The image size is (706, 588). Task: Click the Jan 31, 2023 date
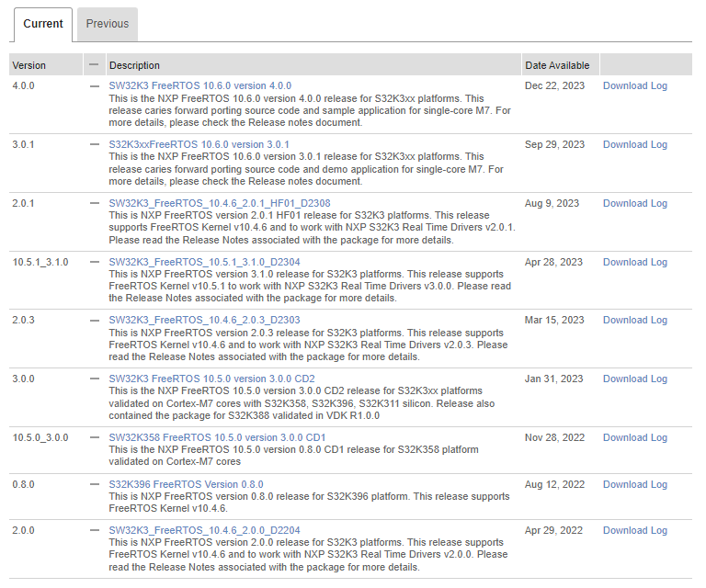point(553,379)
